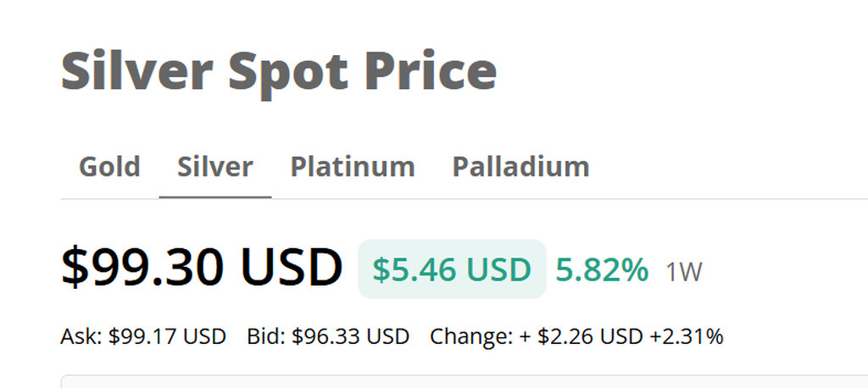Screen dimensions: 868x388
Task: Click the underline beneath the Silver tab
Action: point(214,197)
